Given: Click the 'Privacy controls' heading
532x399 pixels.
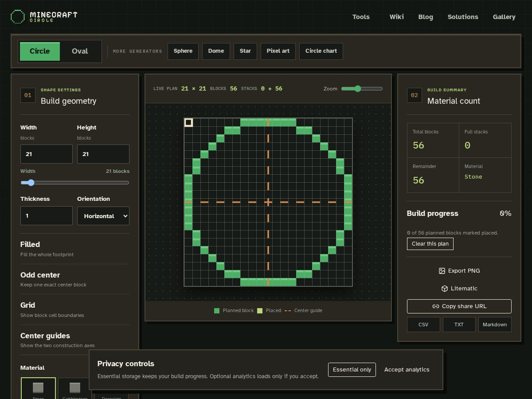Looking at the screenshot, I should click(126, 364).
